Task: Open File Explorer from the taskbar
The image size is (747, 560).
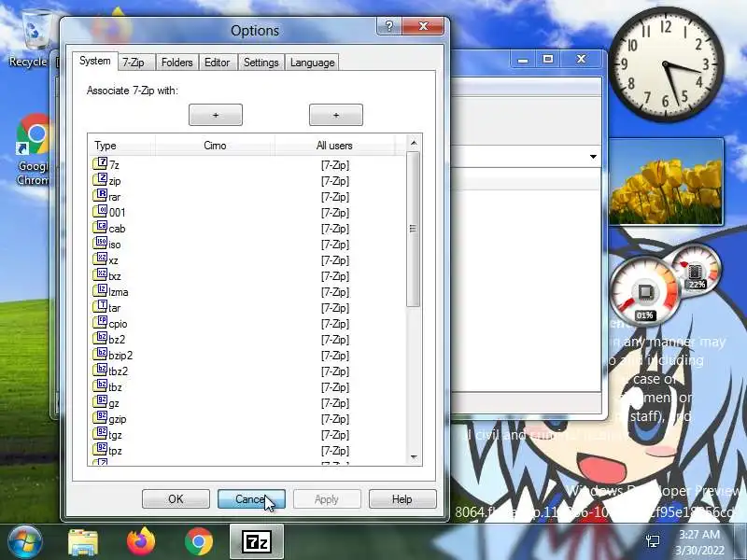Action: click(x=83, y=542)
